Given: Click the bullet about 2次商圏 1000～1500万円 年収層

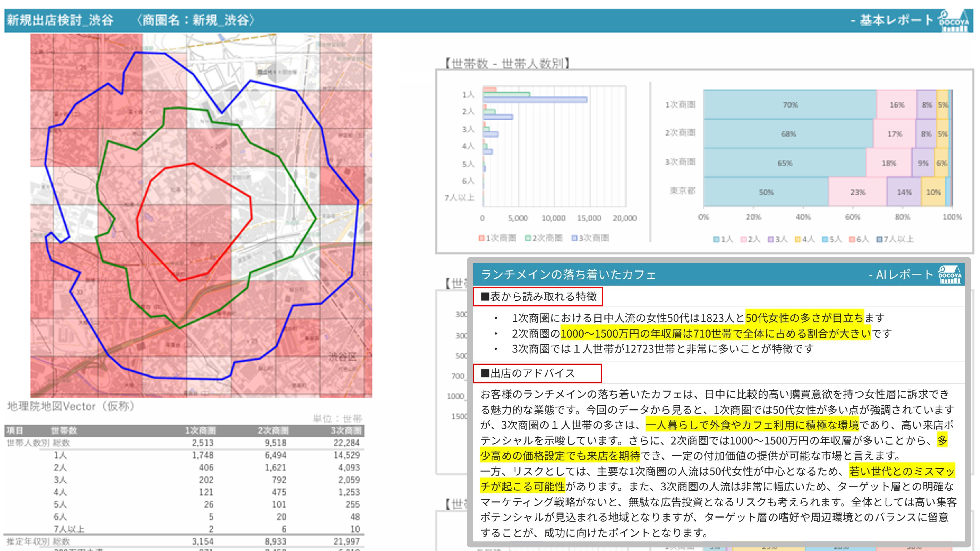Looking at the screenshot, I should [702, 333].
